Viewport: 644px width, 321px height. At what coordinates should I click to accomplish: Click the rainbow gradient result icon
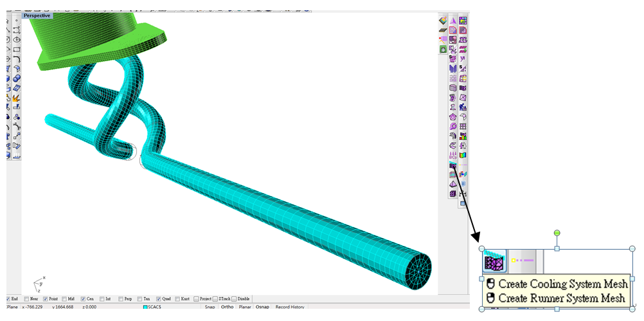(463, 156)
